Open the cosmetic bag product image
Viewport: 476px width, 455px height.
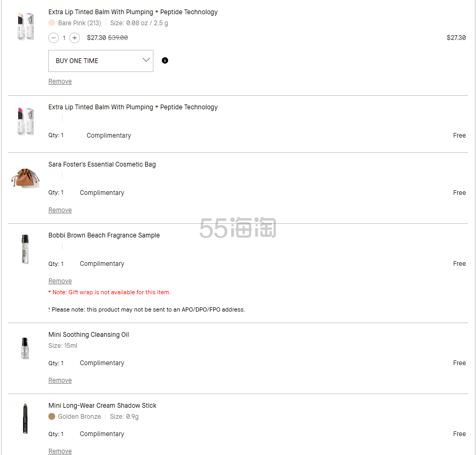coord(26,179)
